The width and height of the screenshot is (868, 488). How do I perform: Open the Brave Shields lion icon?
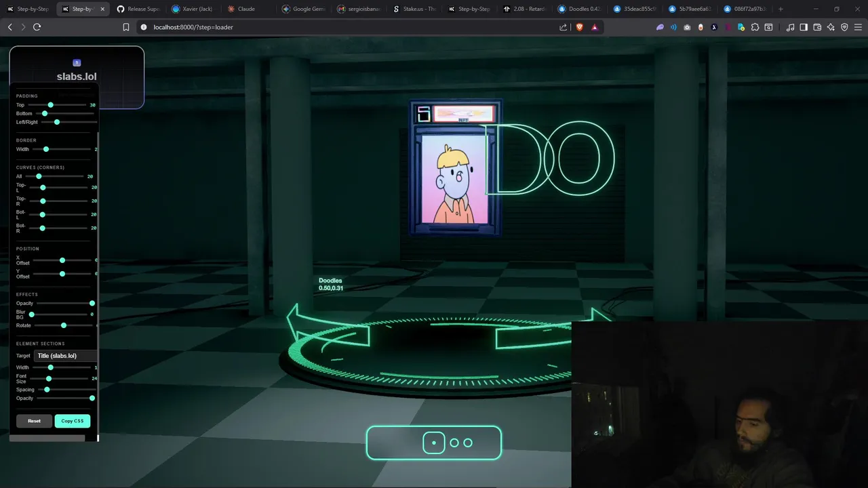coord(580,27)
